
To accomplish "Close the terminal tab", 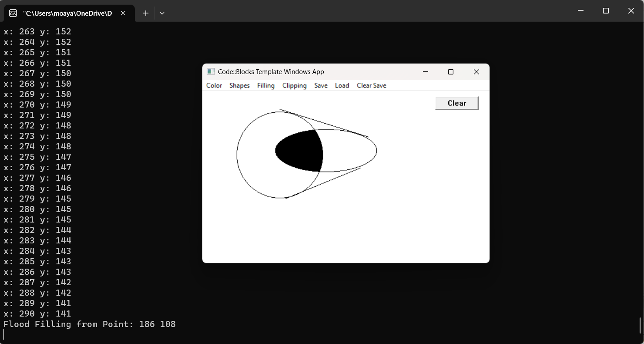I will 123,13.
